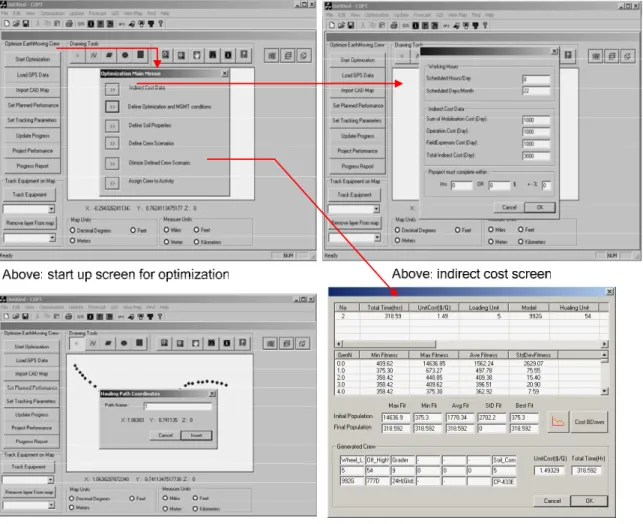Click >> beside Define Optimization and MGMT conditions
643x524 pixels.
(112, 107)
